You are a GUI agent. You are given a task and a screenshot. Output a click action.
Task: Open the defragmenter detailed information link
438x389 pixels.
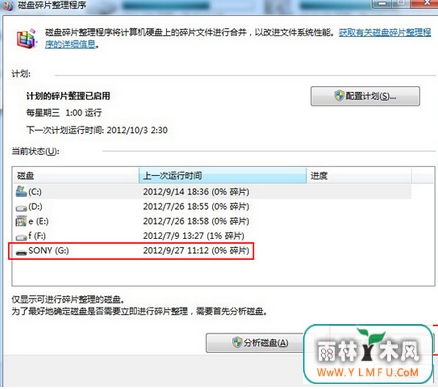pyautogui.click(x=238, y=38)
